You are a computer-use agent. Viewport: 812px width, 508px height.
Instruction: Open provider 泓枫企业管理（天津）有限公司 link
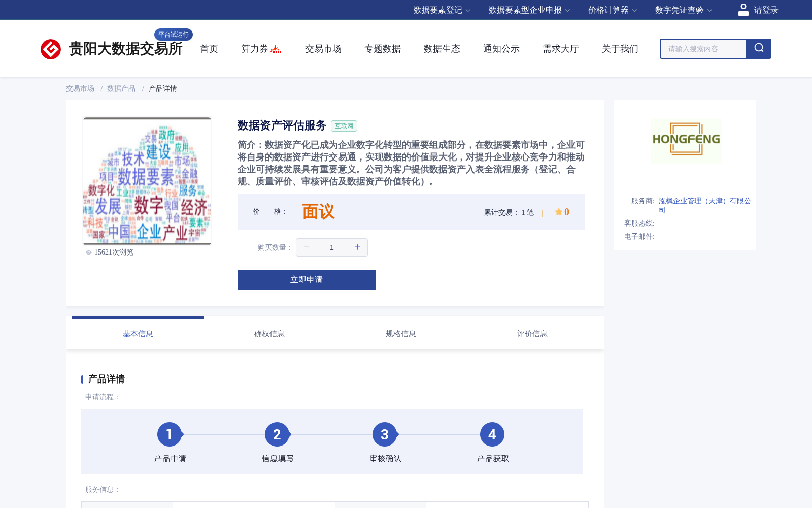coord(705,205)
